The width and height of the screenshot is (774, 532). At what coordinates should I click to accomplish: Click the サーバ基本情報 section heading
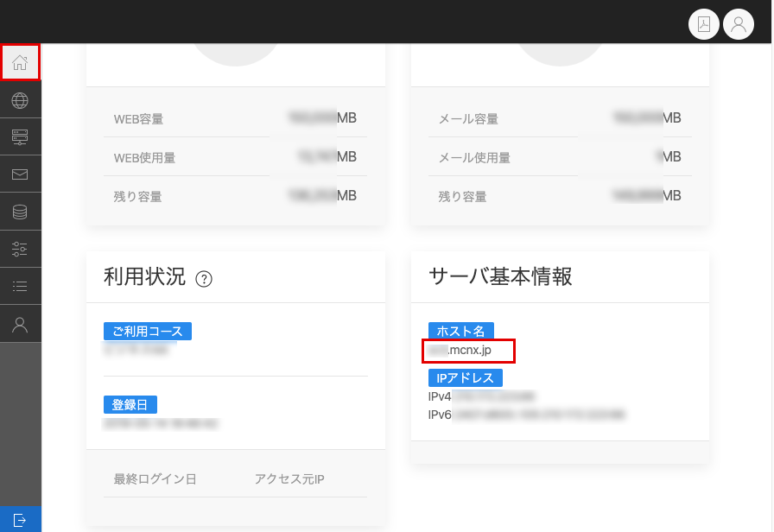pyautogui.click(x=500, y=277)
